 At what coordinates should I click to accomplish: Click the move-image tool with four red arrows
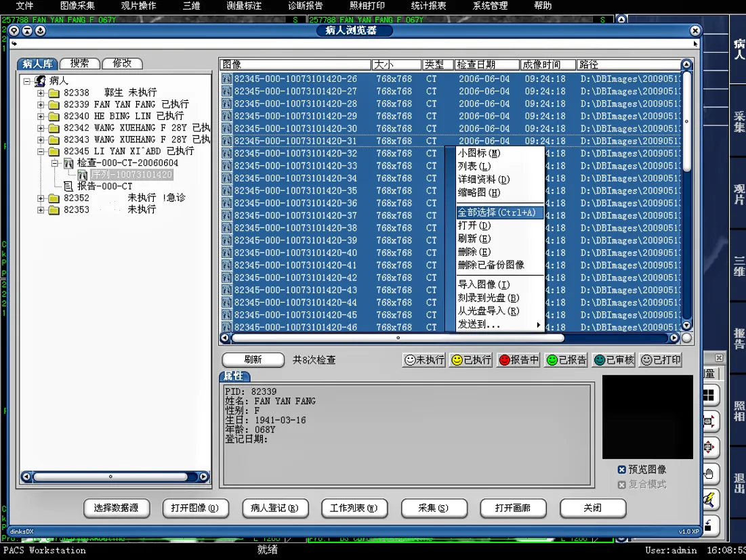coord(709,448)
